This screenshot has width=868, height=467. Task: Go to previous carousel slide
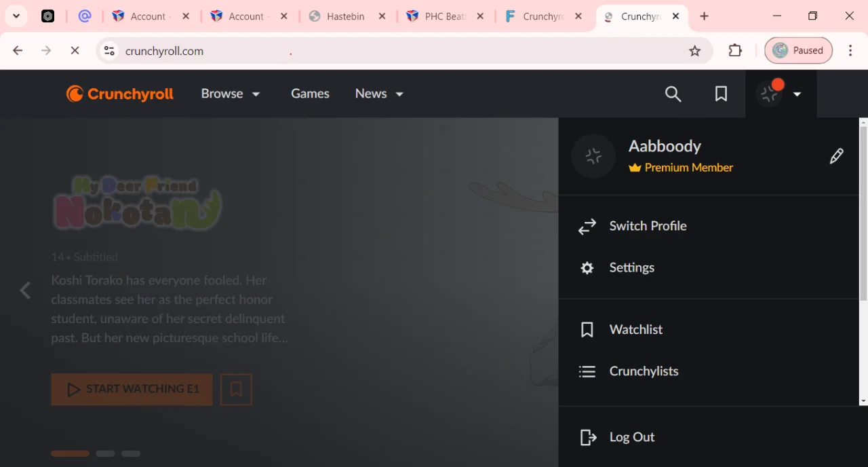[25, 291]
